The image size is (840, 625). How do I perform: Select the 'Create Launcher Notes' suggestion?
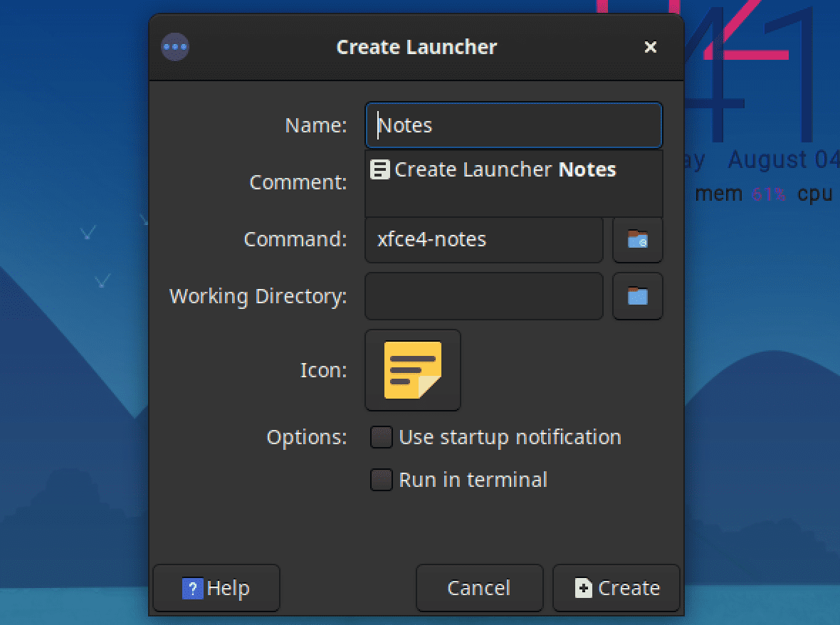[514, 169]
